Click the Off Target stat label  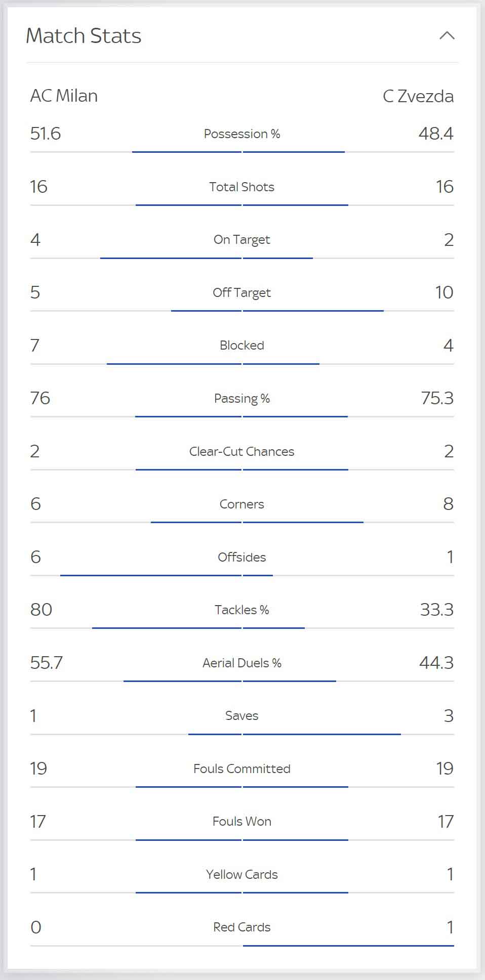click(x=242, y=292)
